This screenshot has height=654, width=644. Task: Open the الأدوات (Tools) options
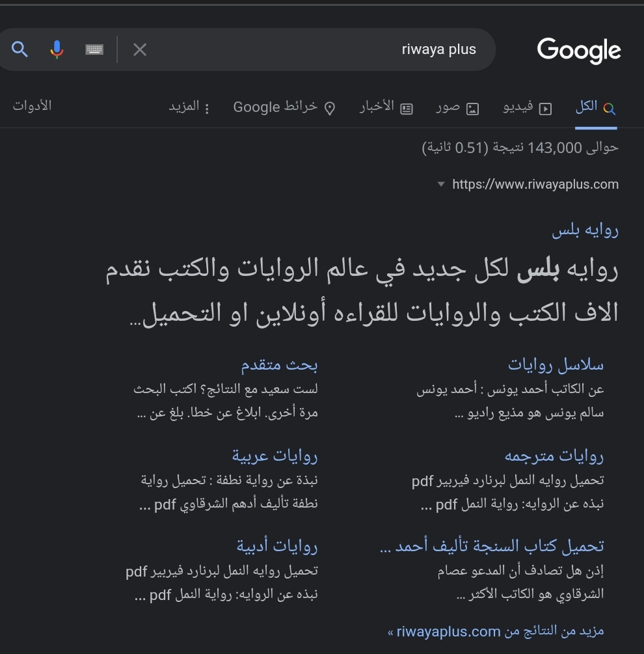coord(32,105)
